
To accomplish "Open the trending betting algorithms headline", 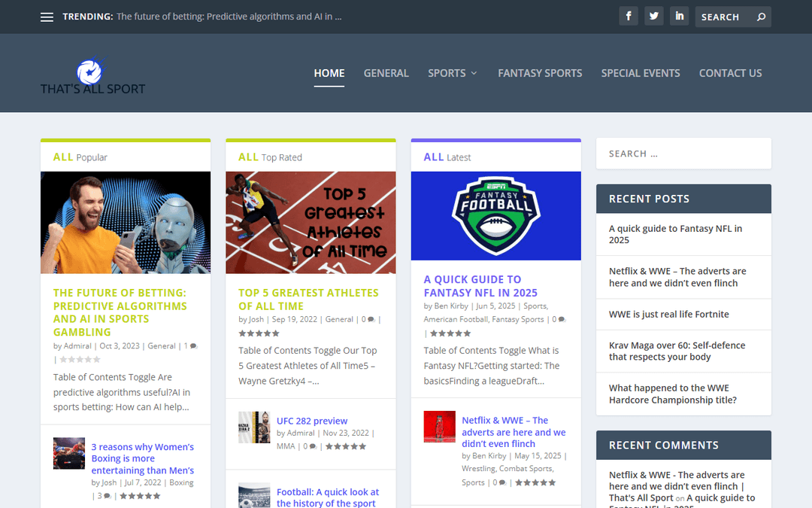I will [x=229, y=17].
